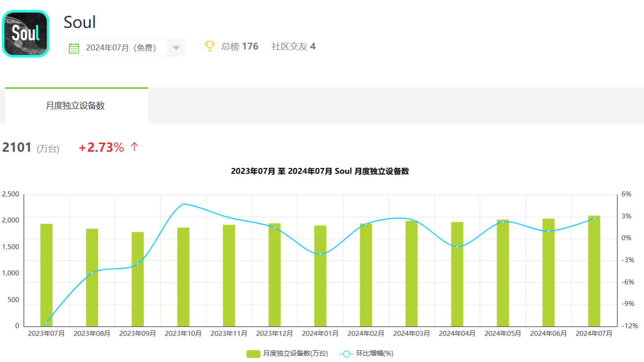
Task: Click the 1,000 left axis label
Action: [x=11, y=273]
